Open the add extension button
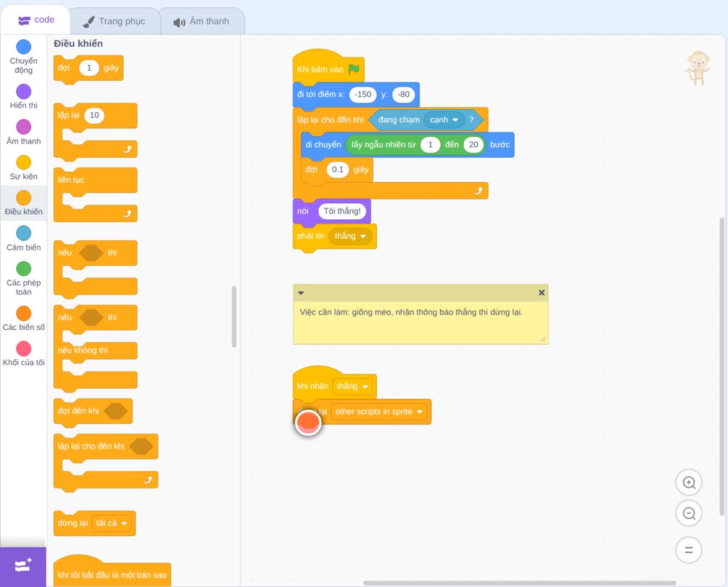The image size is (728, 587). pos(23,566)
